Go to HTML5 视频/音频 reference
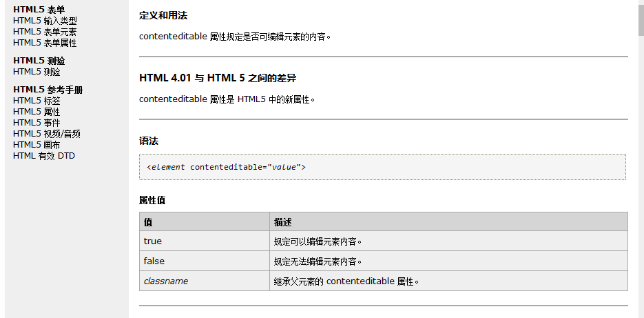644x318 pixels. (47, 134)
